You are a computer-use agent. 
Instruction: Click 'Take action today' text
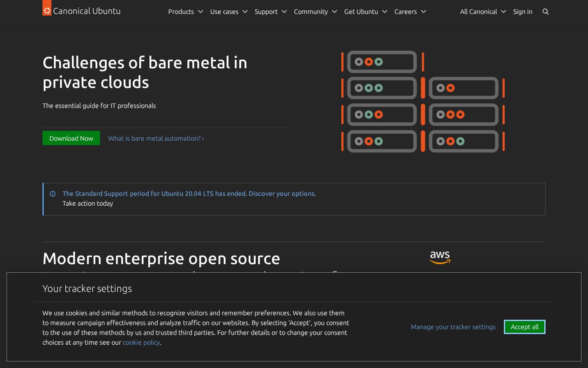pyautogui.click(x=88, y=204)
